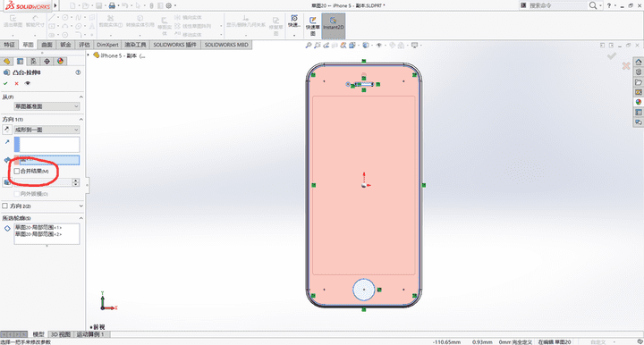Click the Open file icon

[x=86, y=5]
